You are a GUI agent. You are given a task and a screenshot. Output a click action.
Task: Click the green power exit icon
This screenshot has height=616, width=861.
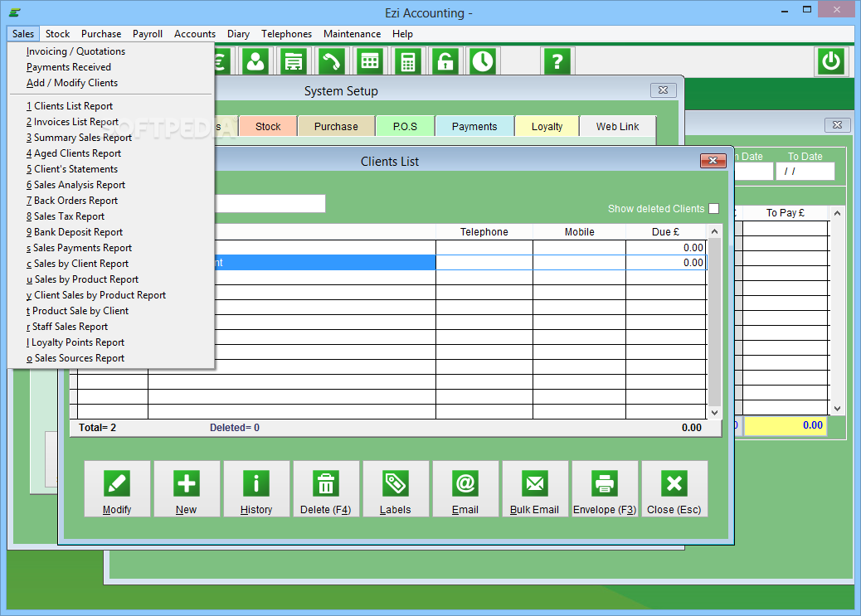(831, 61)
